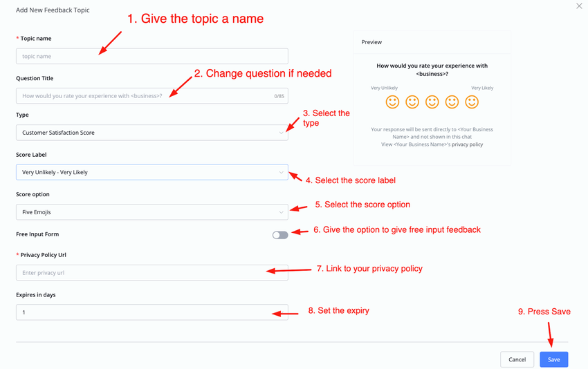
Task: Click the Add New Feedback Topic heading
Action: coord(53,10)
